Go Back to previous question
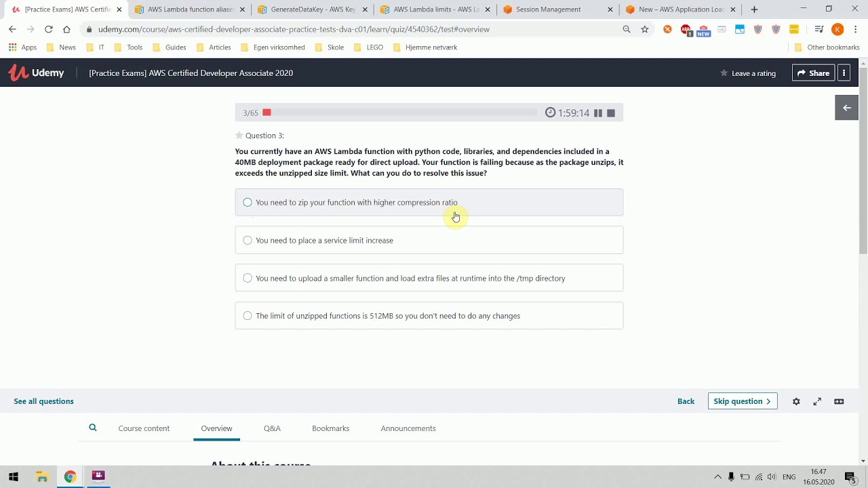Viewport: 868px width, 488px height. [x=686, y=401]
